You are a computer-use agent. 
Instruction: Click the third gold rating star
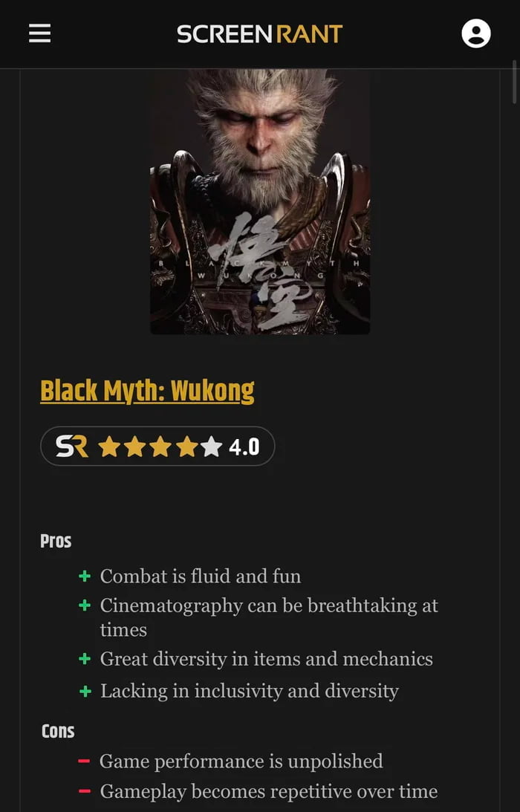click(160, 446)
